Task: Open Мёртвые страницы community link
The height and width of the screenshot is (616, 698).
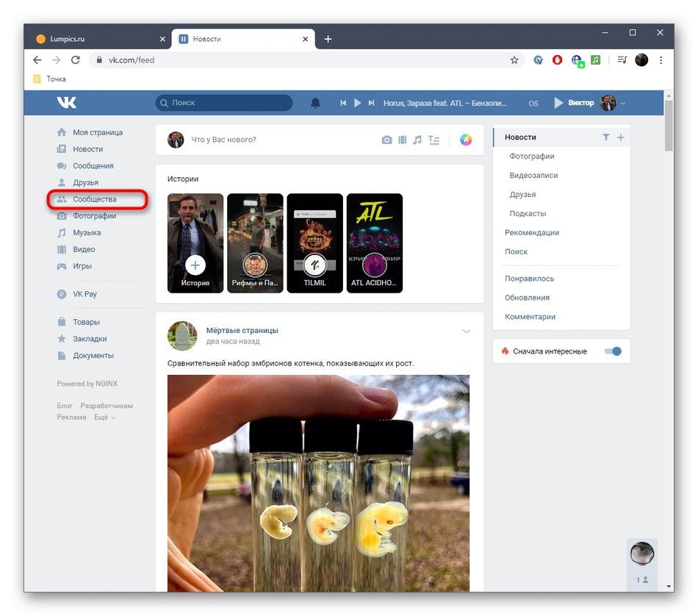Action: [x=242, y=331]
